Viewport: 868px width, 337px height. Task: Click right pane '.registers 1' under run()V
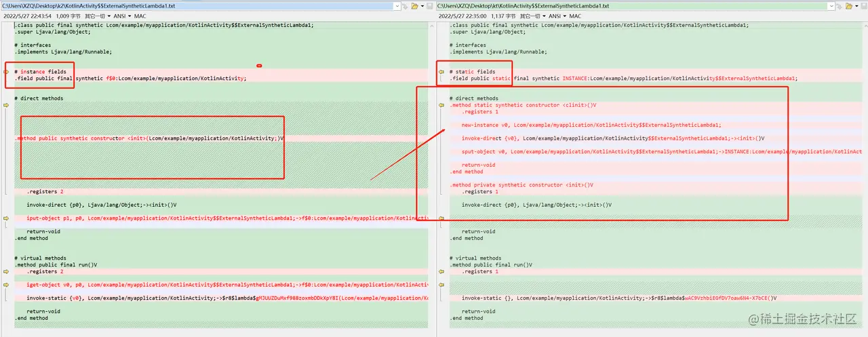480,271
